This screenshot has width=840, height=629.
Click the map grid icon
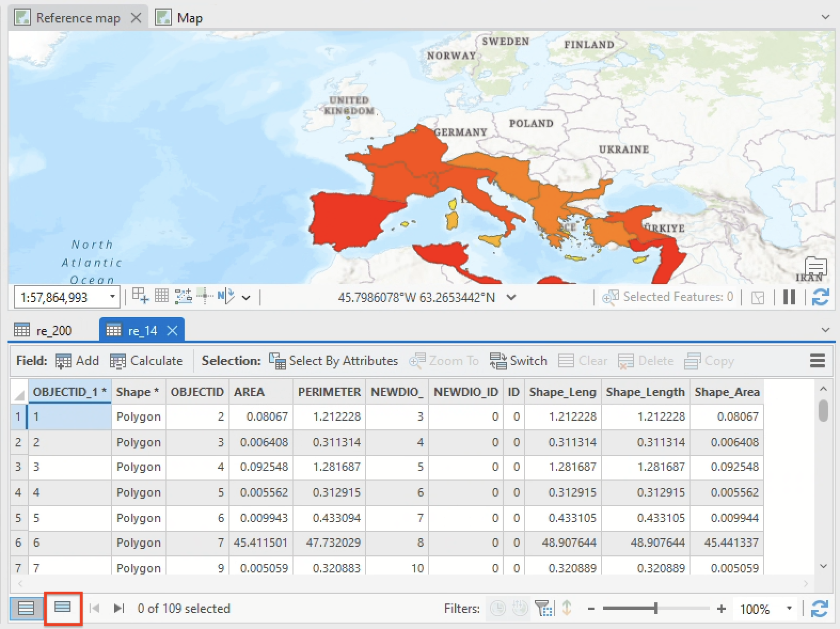tap(162, 296)
